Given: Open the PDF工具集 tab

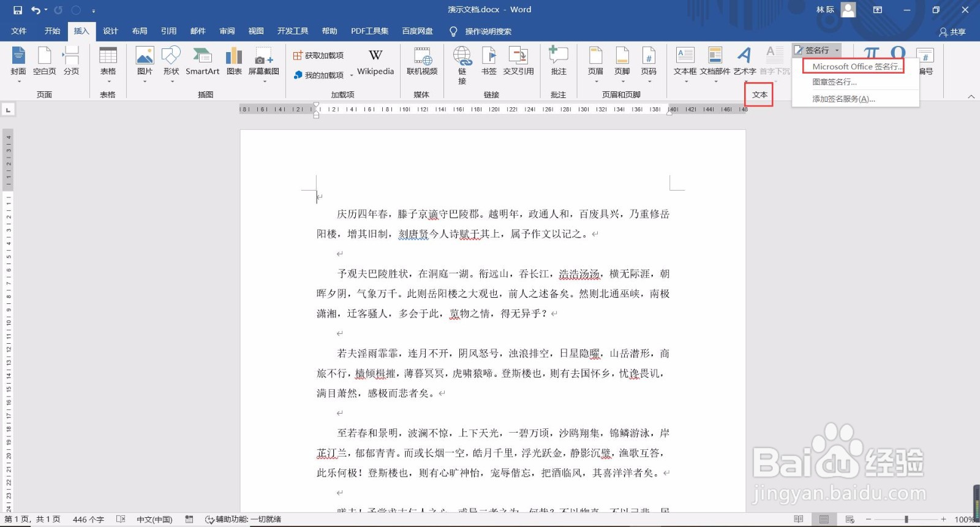Looking at the screenshot, I should pos(369,31).
